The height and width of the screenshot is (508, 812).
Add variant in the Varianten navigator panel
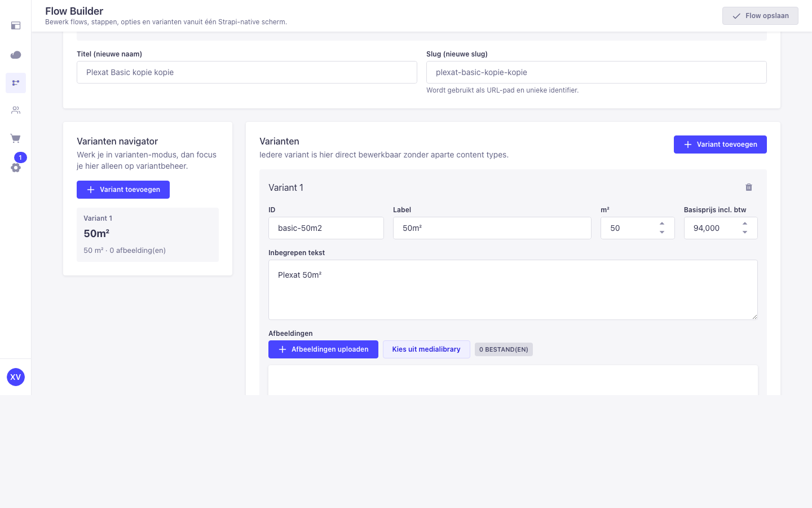coord(123,190)
